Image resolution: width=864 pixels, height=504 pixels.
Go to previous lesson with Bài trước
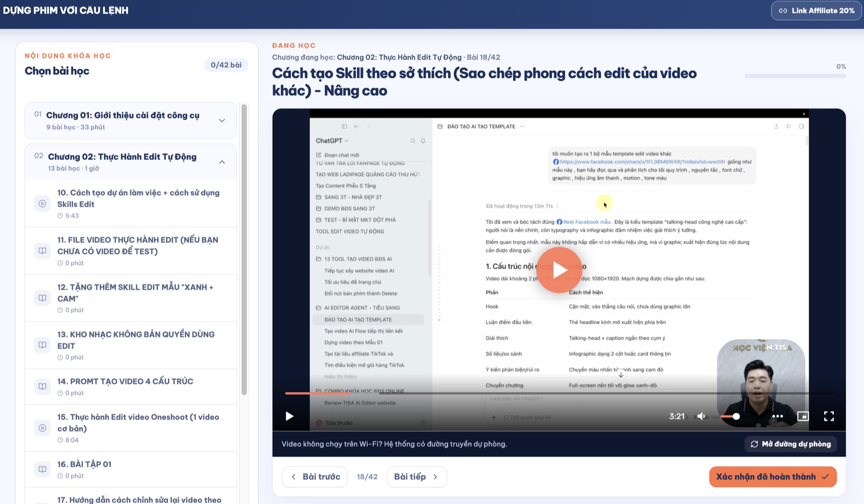tap(315, 477)
